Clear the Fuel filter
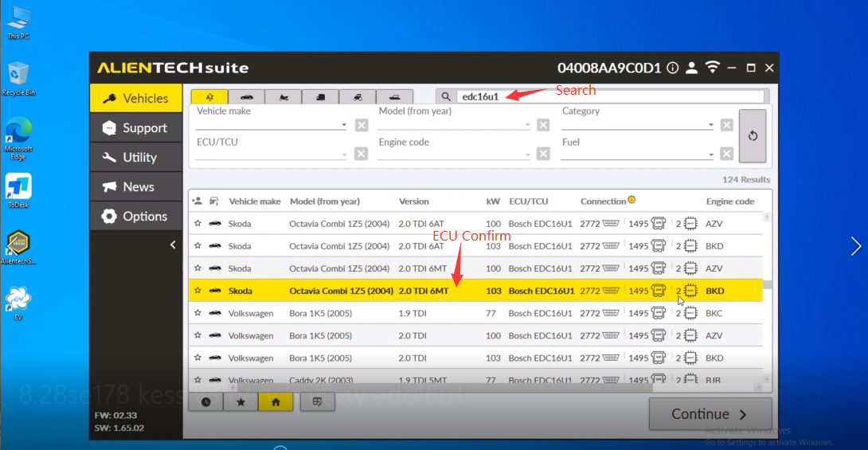 [x=727, y=154]
